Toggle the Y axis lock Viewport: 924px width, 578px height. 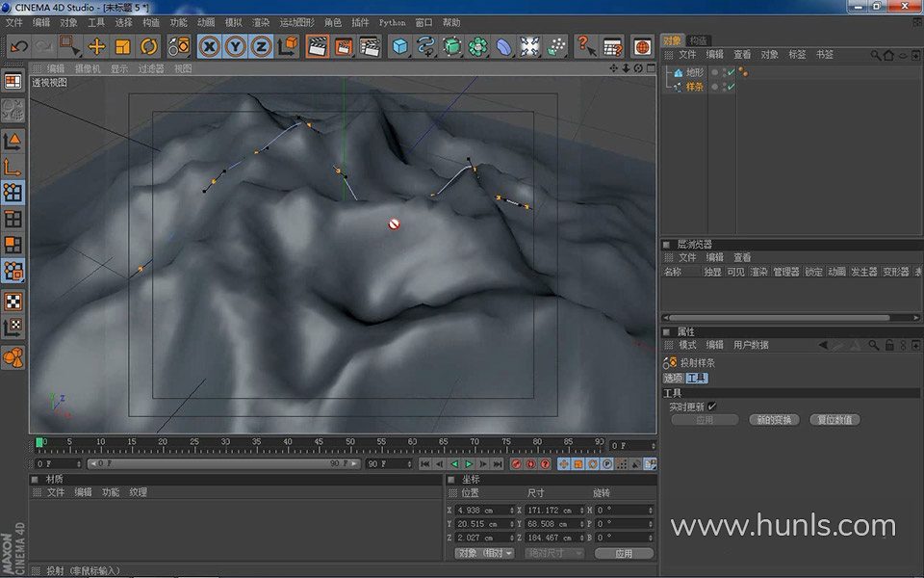point(235,45)
